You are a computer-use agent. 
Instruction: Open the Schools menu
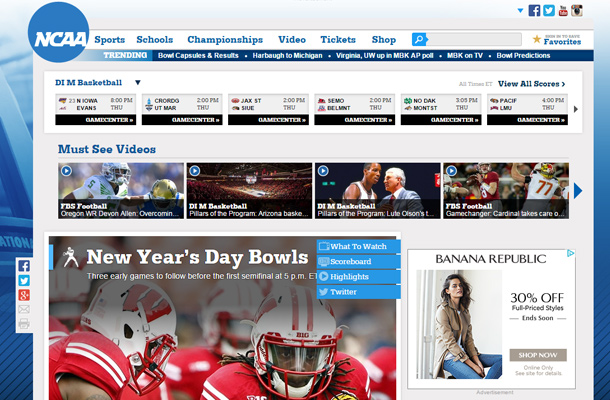tap(154, 40)
